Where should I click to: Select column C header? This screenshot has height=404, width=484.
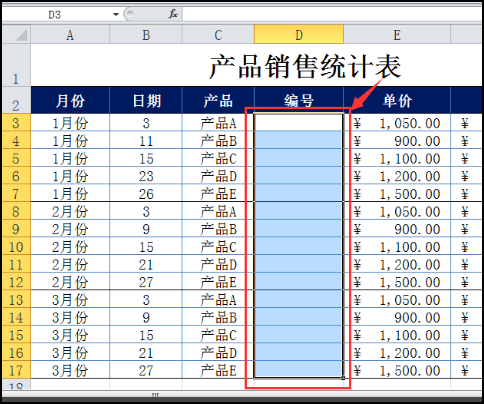[218, 35]
